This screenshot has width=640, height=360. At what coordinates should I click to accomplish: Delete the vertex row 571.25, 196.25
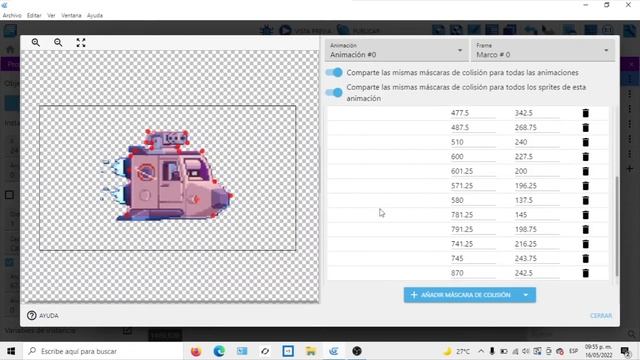(585, 186)
